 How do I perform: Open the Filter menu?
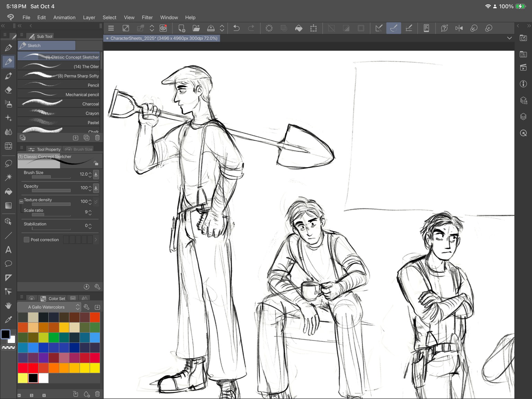147,17
